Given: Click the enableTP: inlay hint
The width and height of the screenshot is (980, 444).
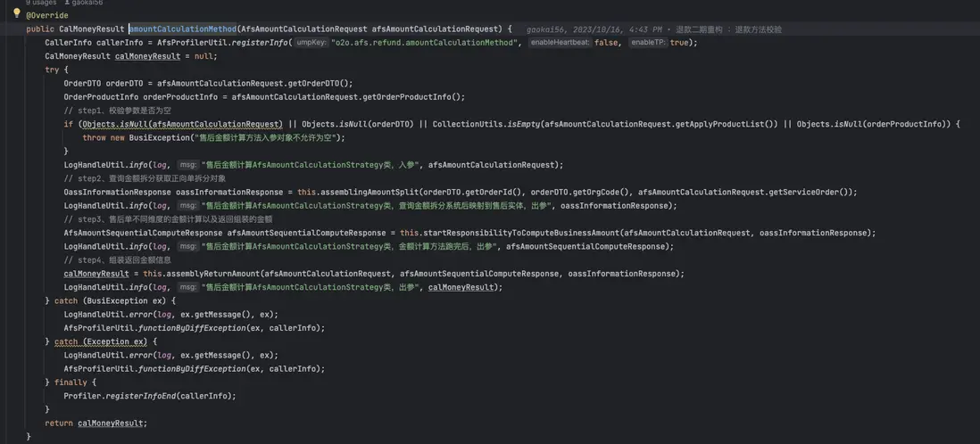Looking at the screenshot, I should pyautogui.click(x=648, y=43).
